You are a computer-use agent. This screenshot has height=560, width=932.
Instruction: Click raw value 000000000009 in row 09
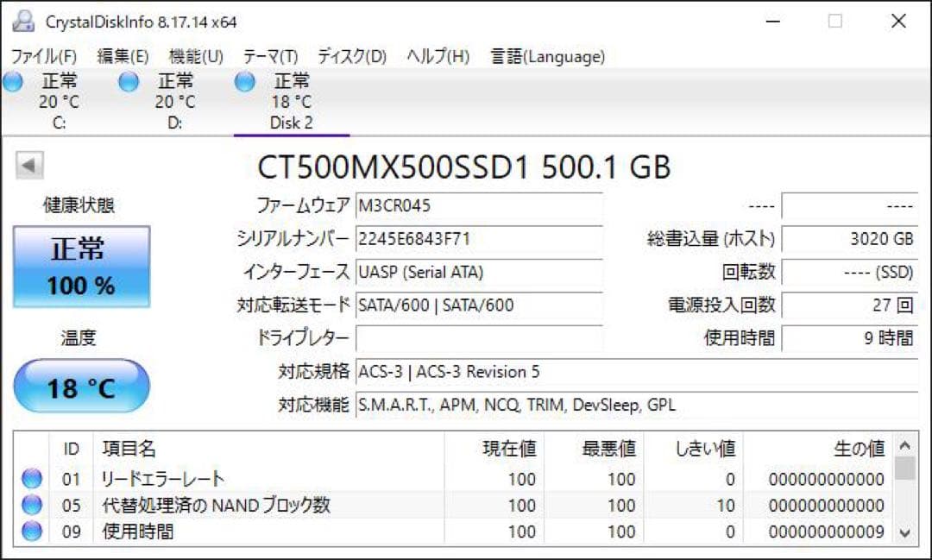click(x=826, y=532)
